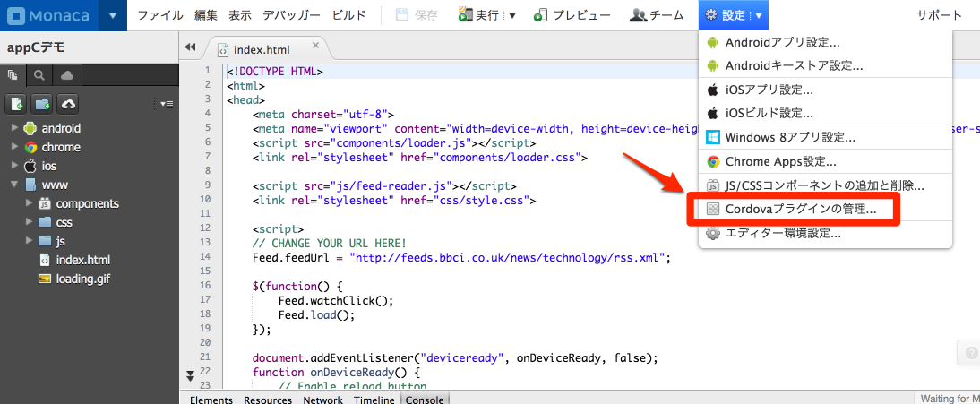Screen dimensions: 980x404
Task: Collapse the www folder
Action: (14, 185)
